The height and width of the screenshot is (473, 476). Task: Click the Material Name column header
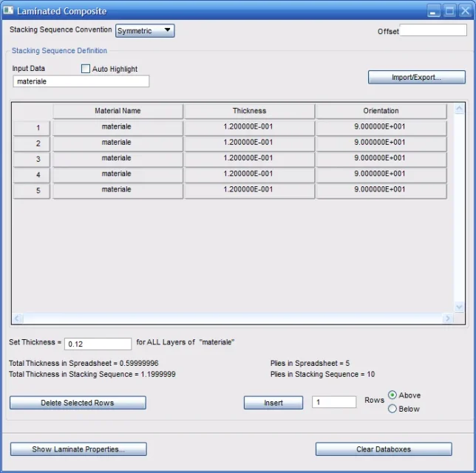point(118,111)
